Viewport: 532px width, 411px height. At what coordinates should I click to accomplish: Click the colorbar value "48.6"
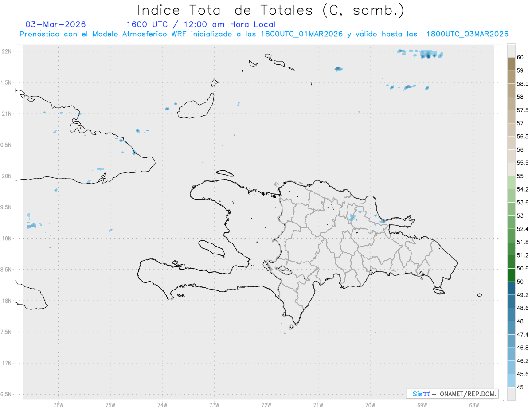pyautogui.click(x=523, y=308)
